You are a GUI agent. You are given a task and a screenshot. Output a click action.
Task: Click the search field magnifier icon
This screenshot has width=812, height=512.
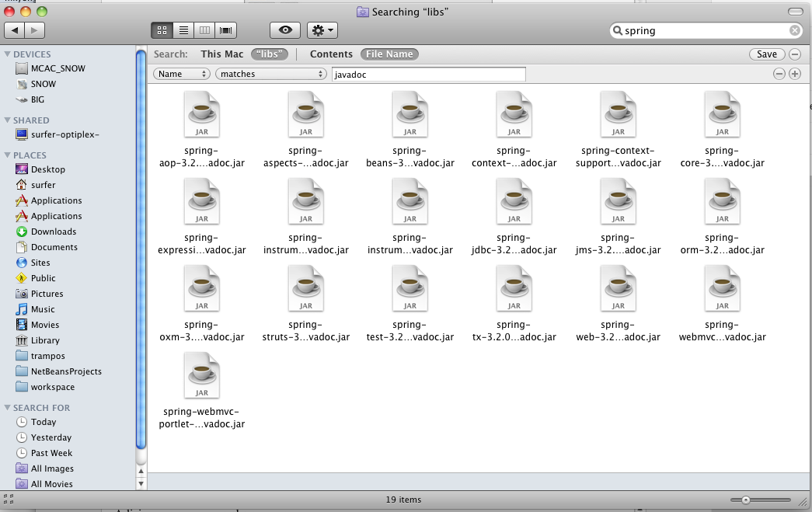[x=617, y=30]
